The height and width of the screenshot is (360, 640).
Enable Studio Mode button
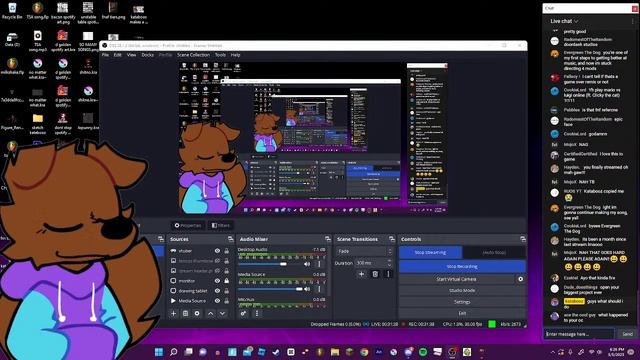tap(462, 291)
